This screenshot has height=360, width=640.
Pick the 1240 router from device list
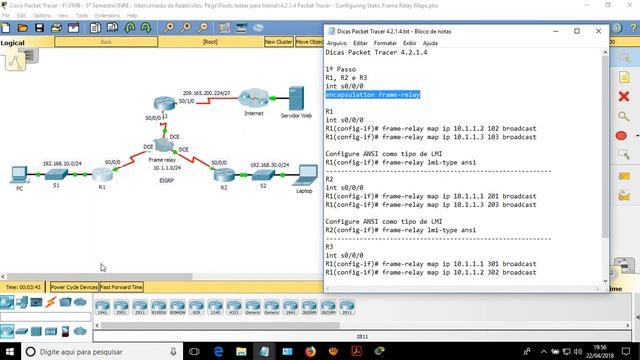pos(215,307)
